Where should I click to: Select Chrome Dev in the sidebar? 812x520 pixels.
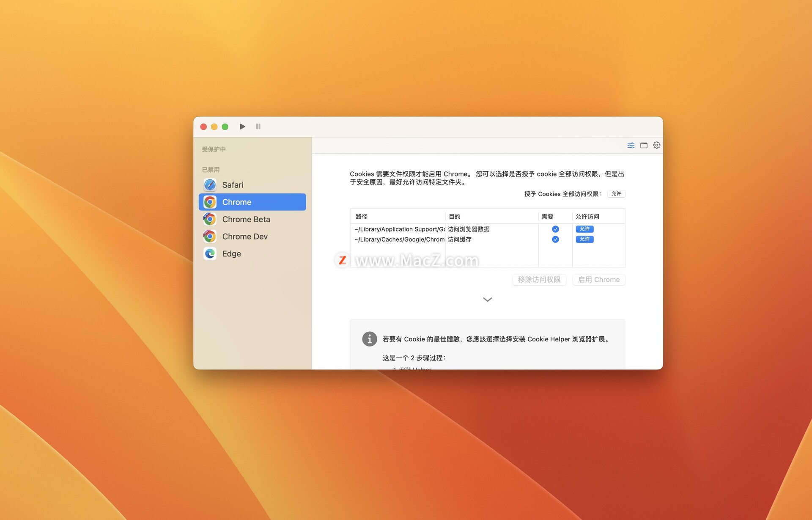(252, 237)
